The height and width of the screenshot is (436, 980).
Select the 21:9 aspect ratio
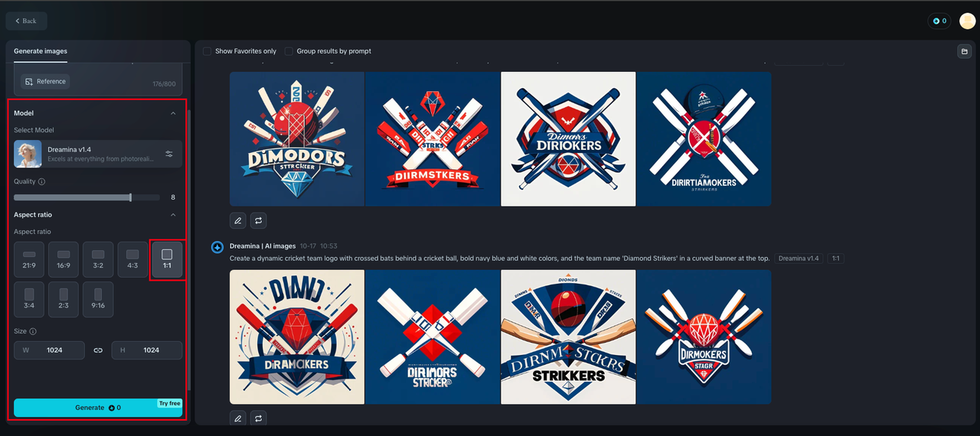(29, 259)
